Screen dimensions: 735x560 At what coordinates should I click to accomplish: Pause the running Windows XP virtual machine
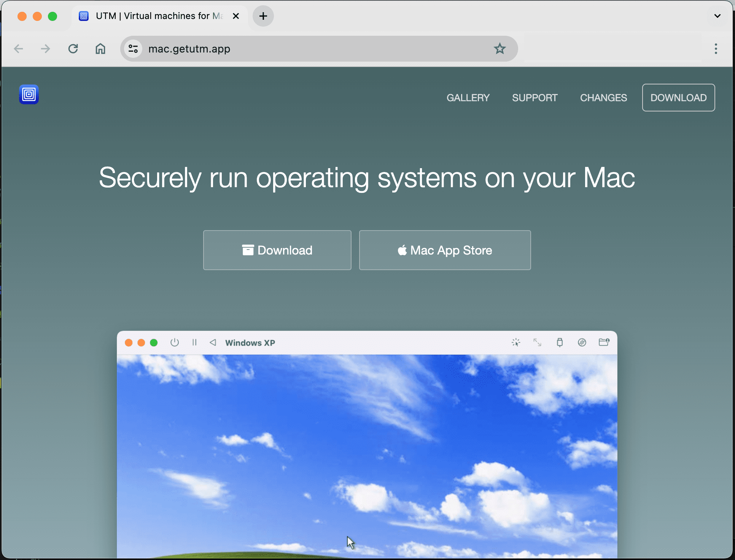click(x=194, y=342)
